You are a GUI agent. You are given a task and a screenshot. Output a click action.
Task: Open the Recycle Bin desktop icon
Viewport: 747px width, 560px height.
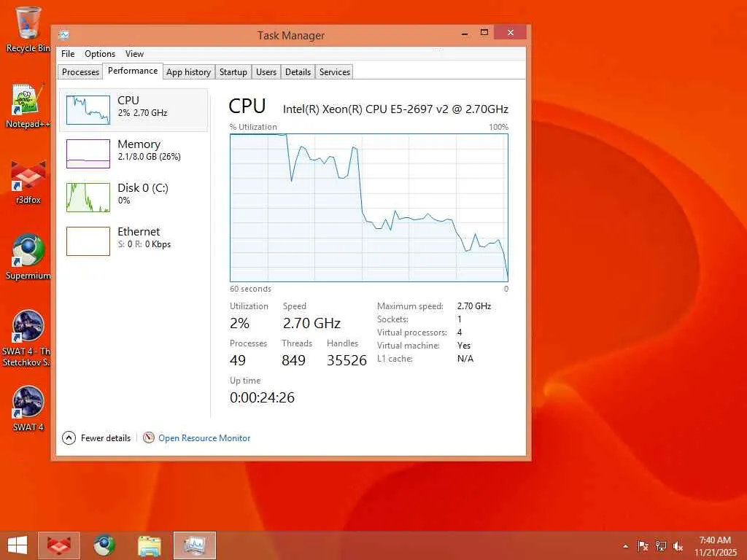click(28, 28)
